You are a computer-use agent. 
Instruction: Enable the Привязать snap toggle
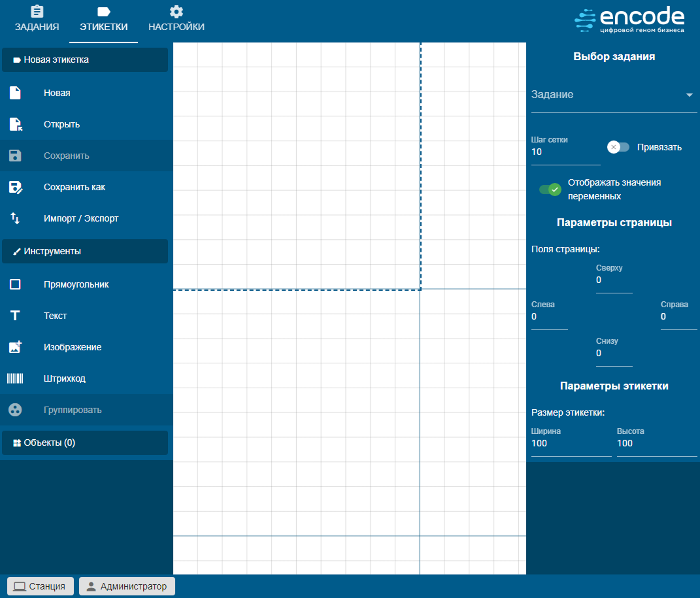click(618, 147)
